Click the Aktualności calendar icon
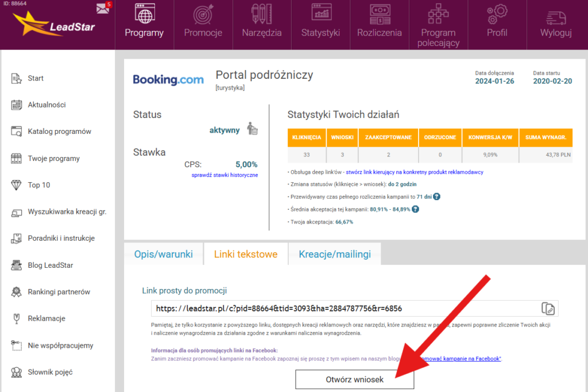 (16, 105)
